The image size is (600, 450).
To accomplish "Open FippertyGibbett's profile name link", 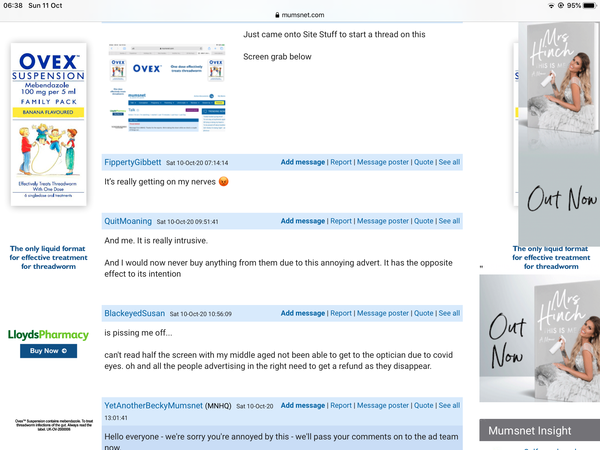I will (x=133, y=162).
